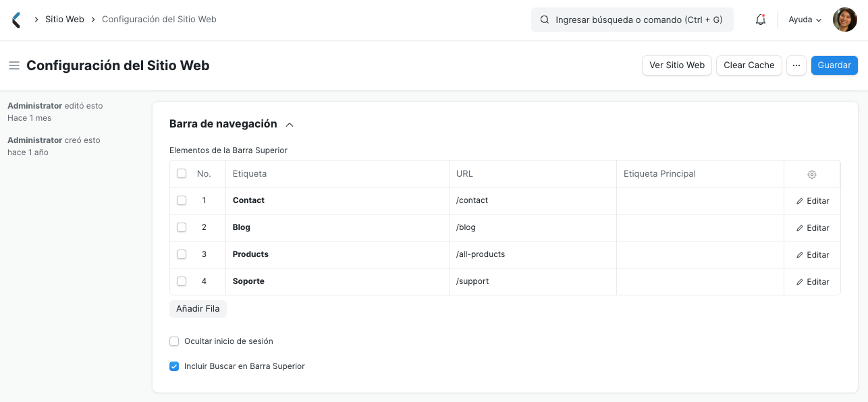868x402 pixels.
Task: Open table column settings gear
Action: point(812,174)
